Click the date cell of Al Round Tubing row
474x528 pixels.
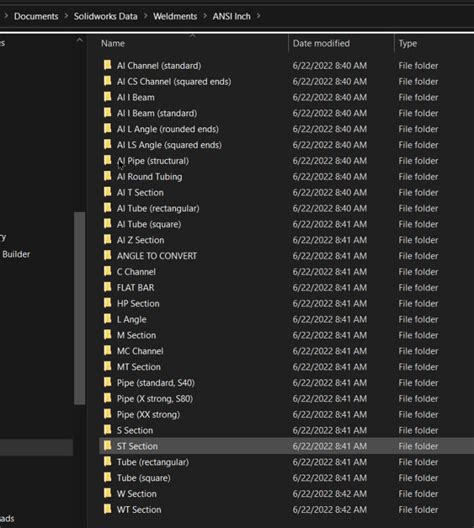(x=330, y=176)
